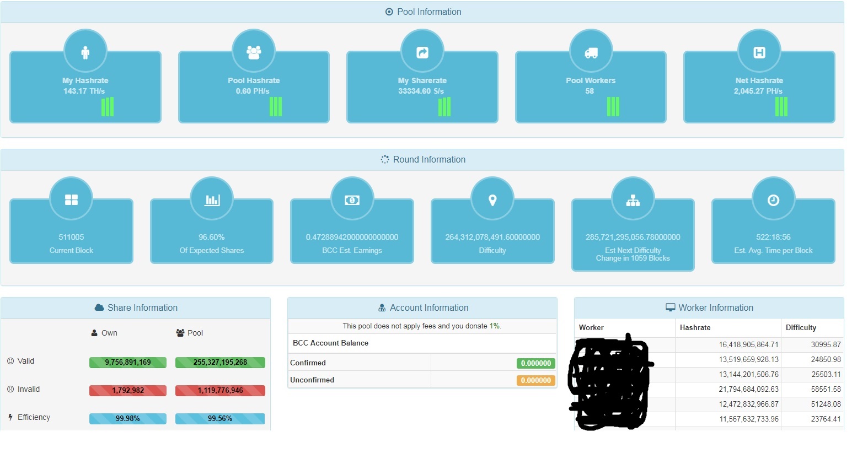
Task: Click the Expected Shares bar chart icon
Action: point(212,199)
